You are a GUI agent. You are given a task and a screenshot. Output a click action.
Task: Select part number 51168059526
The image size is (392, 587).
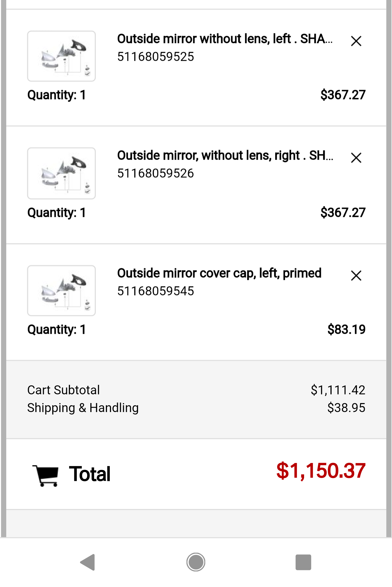[155, 173]
